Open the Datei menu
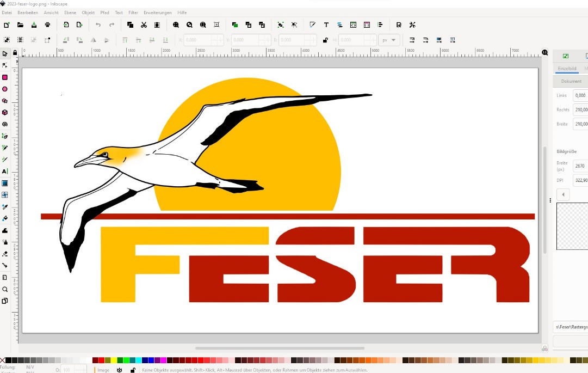The height and width of the screenshot is (373, 588). coord(7,13)
